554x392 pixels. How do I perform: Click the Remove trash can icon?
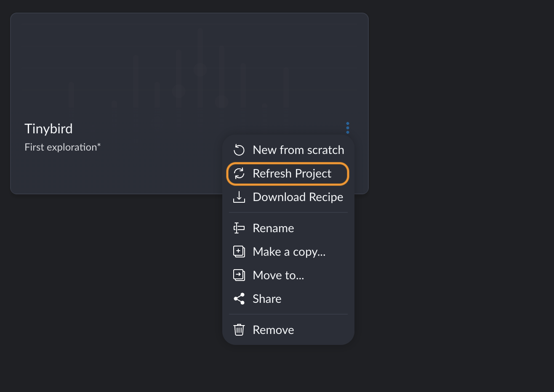(239, 330)
